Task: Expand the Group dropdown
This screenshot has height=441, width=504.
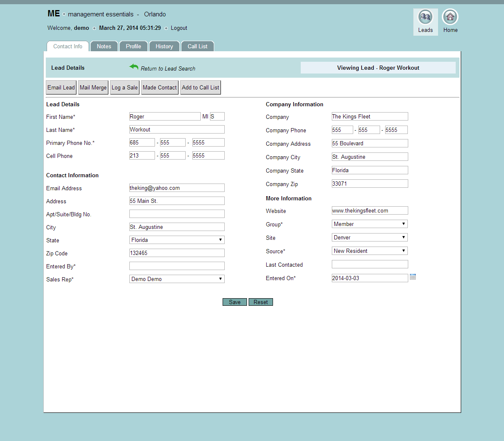Action: pyautogui.click(x=370, y=224)
